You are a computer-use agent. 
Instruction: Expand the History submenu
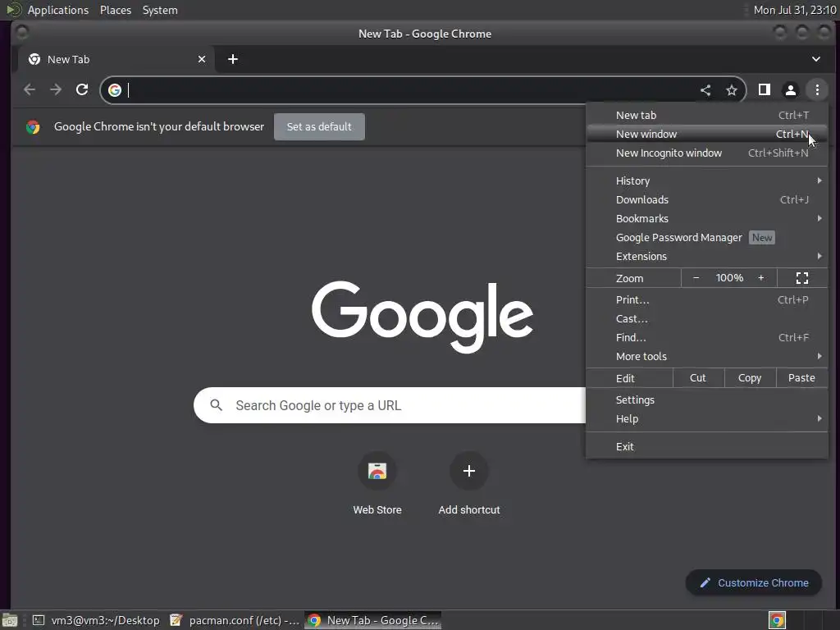click(707, 180)
